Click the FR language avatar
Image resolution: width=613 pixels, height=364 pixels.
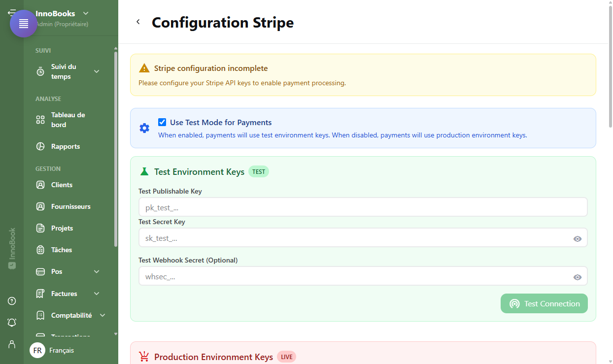(37, 350)
